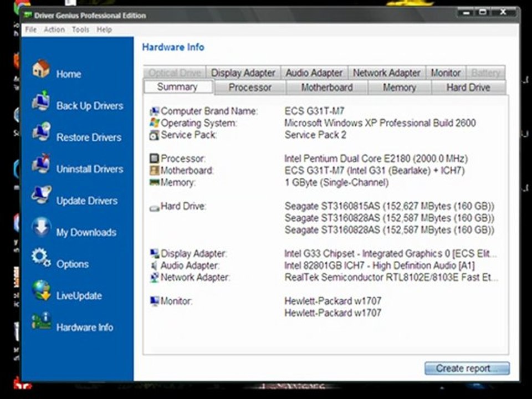The image size is (532, 399).
Task: Open Update Drivers label
Action: point(87,201)
